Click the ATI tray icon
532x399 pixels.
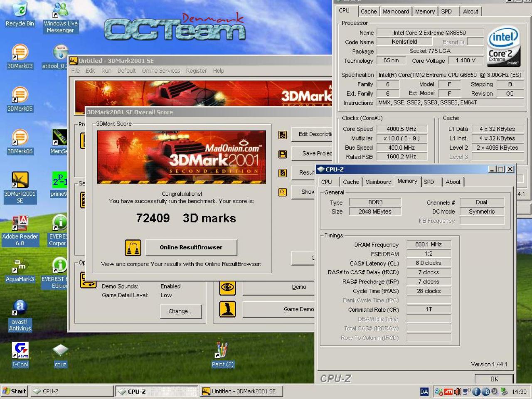[x=448, y=392]
